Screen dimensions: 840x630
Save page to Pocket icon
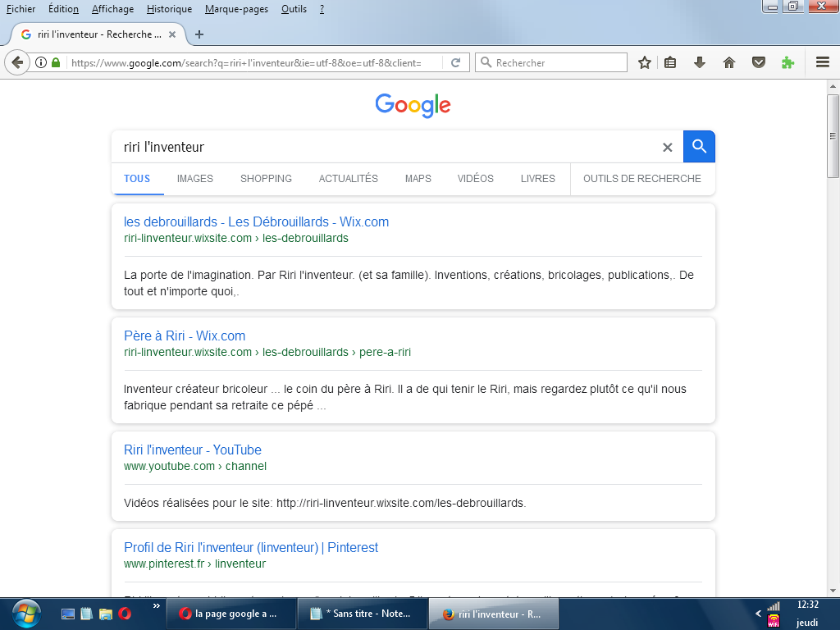point(759,62)
